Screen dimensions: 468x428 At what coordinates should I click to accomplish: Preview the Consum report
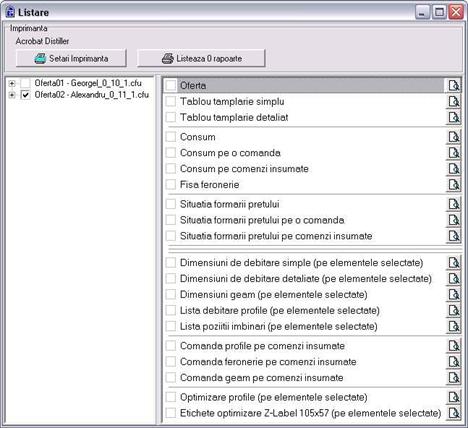tap(453, 137)
